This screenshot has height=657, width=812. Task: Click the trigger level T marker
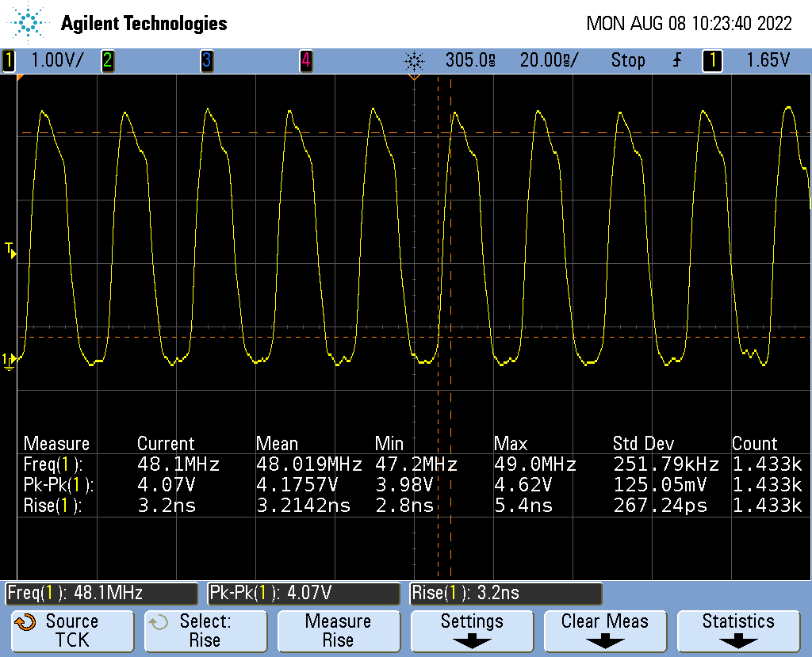click(x=9, y=250)
